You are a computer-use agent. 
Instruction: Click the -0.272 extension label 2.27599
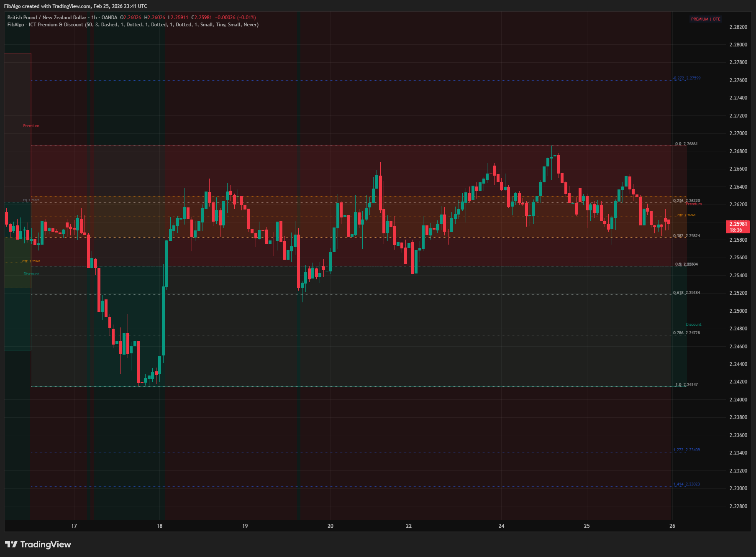(x=687, y=78)
